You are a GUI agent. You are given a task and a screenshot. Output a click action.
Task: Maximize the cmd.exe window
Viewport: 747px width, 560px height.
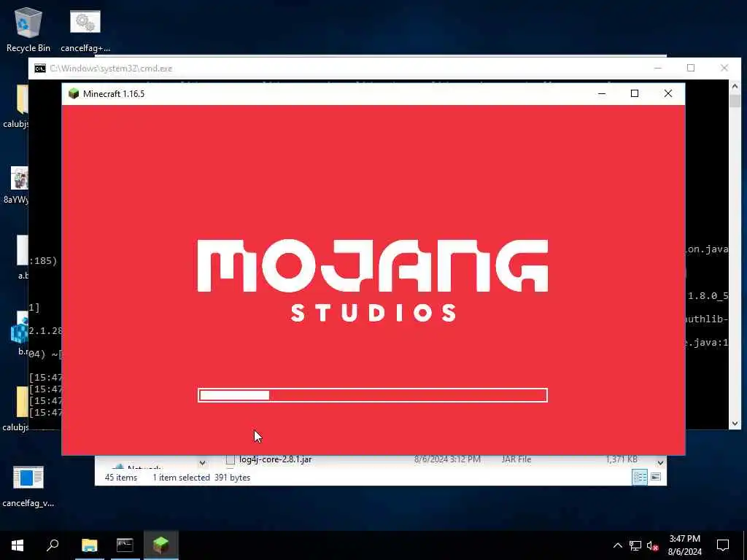coord(691,68)
